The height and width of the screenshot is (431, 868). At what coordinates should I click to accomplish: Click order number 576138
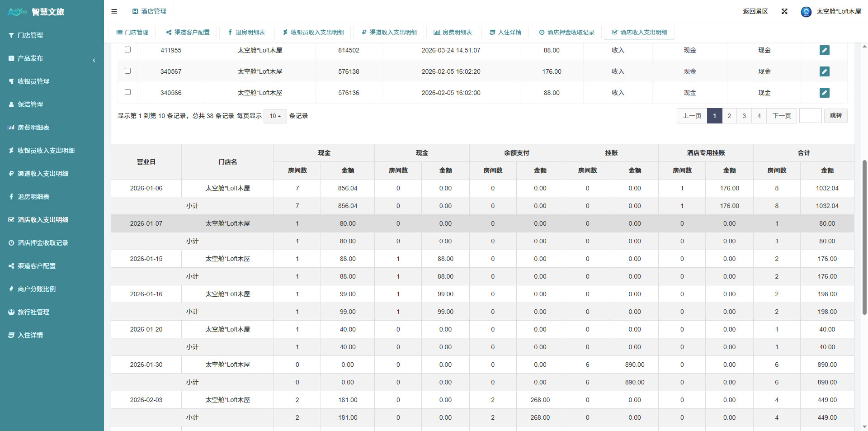349,71
